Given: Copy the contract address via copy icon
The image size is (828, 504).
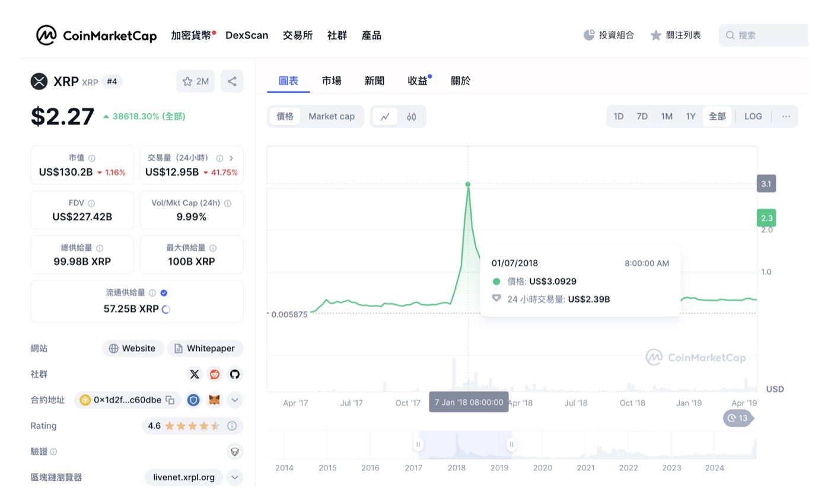Looking at the screenshot, I should (170, 400).
